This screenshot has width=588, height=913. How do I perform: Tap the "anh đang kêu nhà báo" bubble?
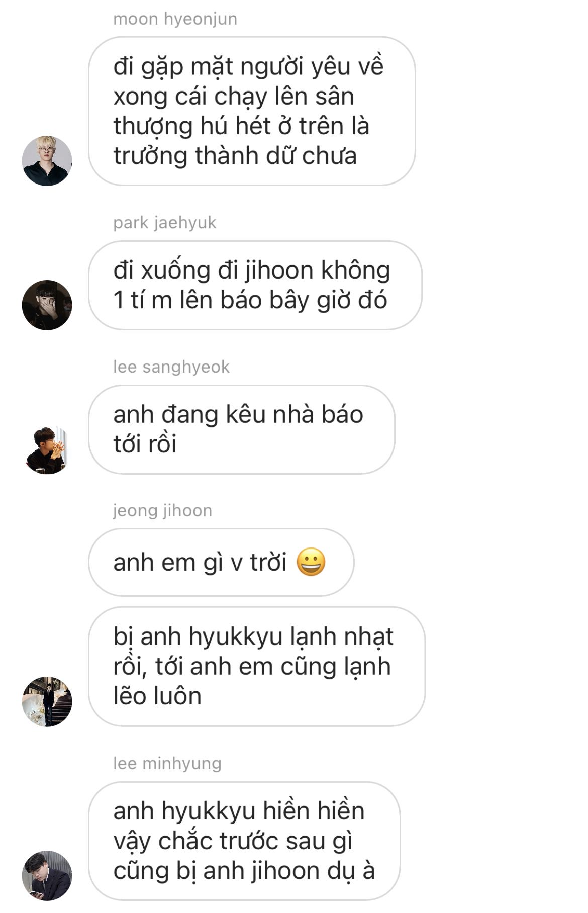pyautogui.click(x=242, y=429)
